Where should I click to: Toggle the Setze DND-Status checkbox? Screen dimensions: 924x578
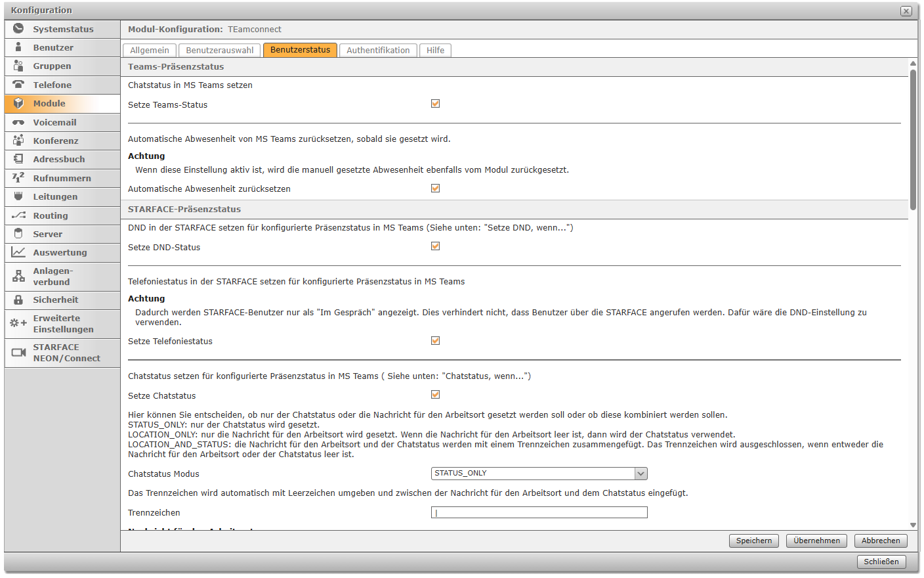tap(435, 246)
